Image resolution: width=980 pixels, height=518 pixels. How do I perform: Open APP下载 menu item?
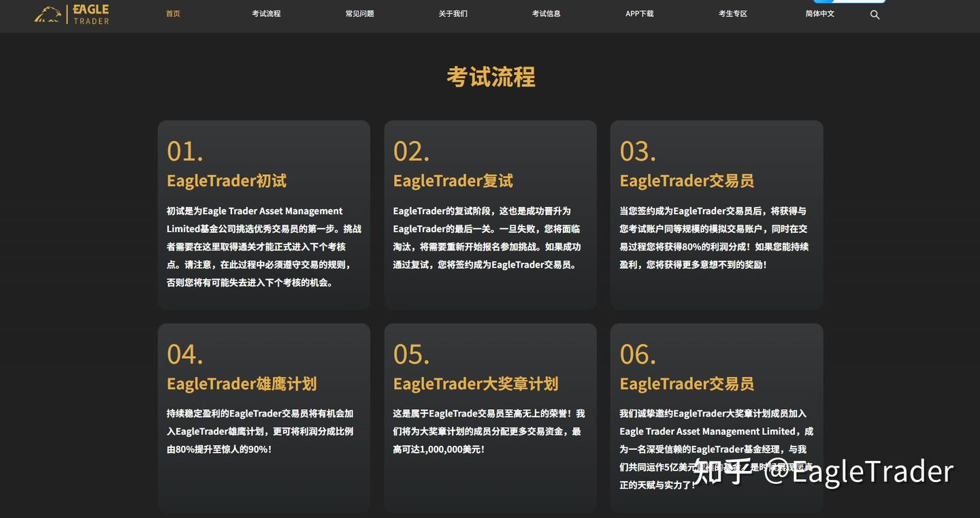point(640,14)
